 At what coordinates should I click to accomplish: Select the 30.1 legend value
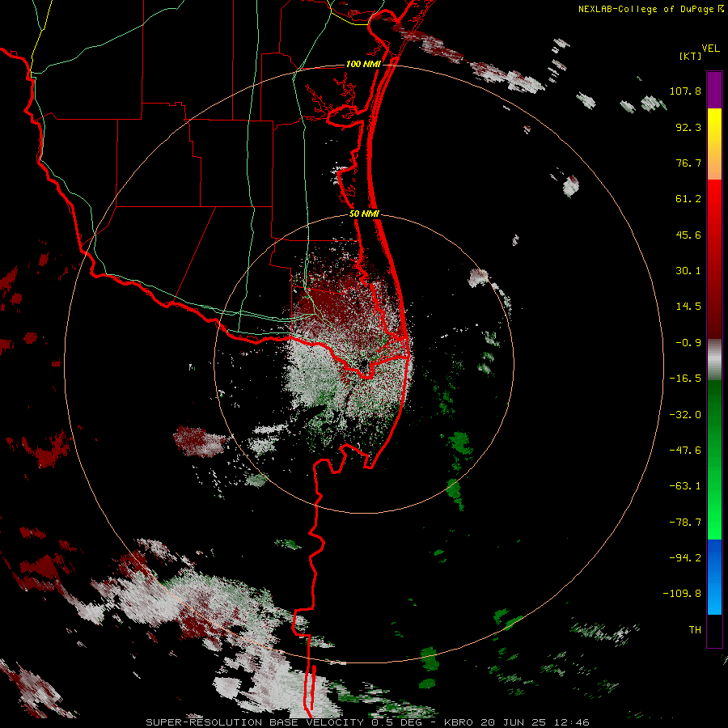(688, 271)
